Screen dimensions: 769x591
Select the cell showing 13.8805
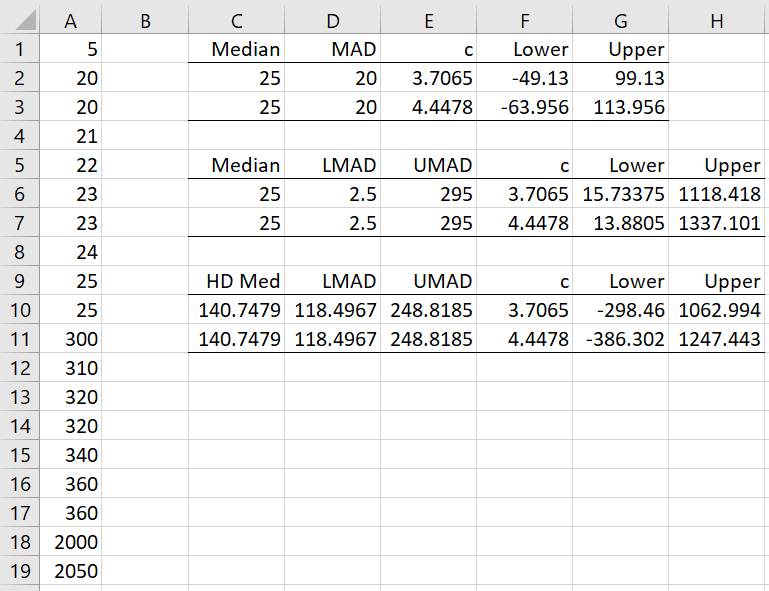pos(620,223)
